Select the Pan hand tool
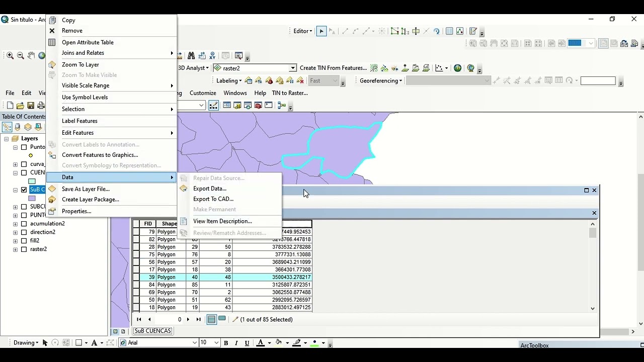 coord(31,56)
